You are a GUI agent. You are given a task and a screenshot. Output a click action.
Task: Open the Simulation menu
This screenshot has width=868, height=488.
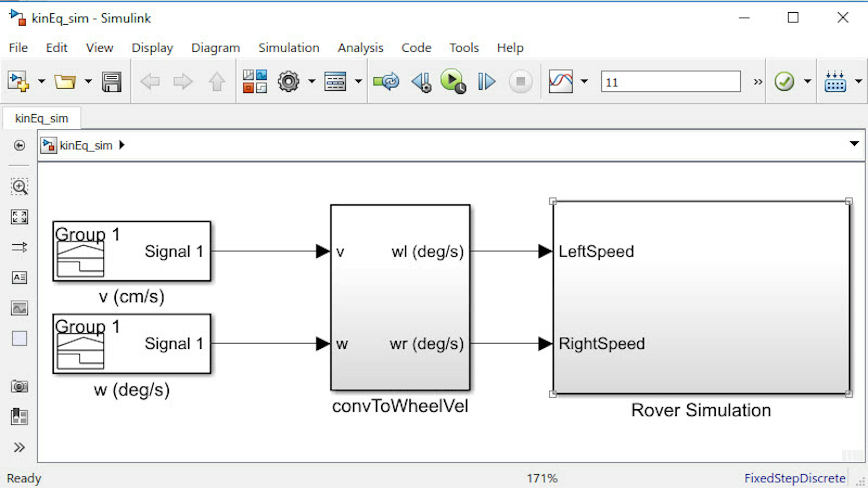click(289, 48)
